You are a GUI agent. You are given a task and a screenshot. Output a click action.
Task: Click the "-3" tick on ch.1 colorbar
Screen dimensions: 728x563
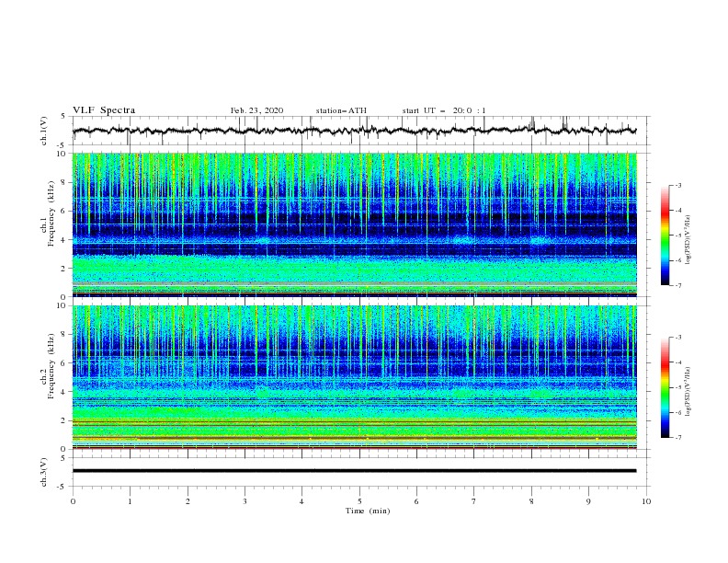[677, 185]
